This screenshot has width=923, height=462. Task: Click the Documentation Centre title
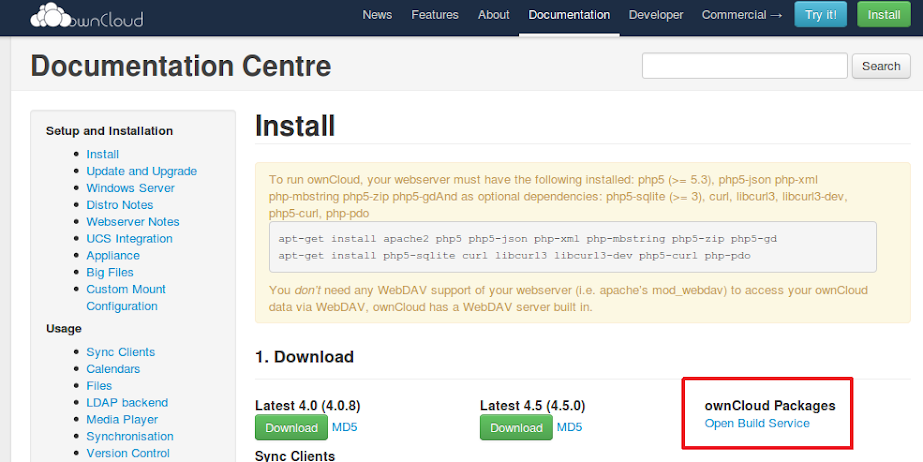(x=181, y=66)
